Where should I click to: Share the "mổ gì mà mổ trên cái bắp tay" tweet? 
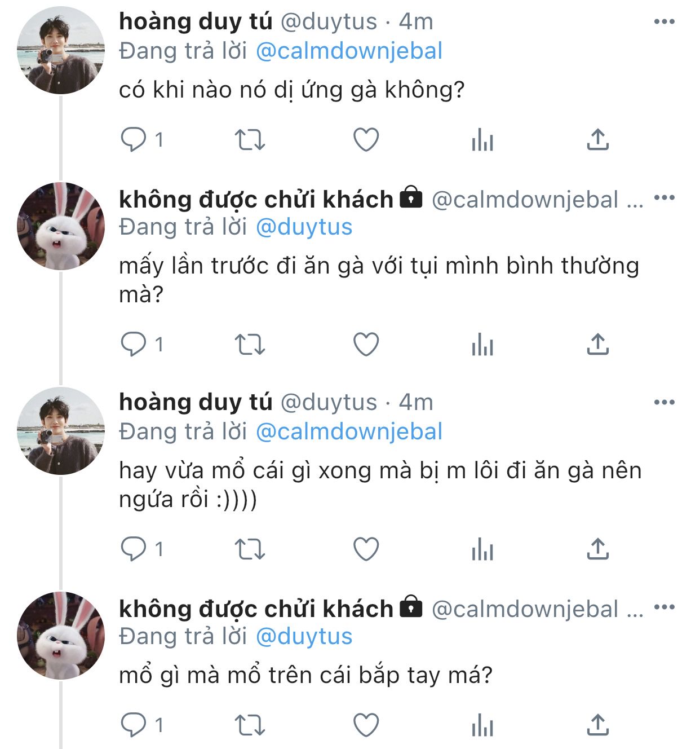[598, 725]
